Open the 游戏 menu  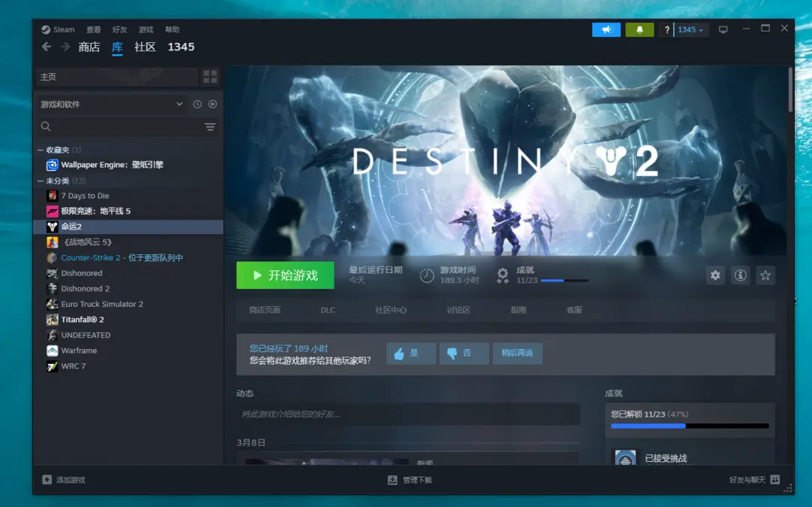(x=146, y=29)
